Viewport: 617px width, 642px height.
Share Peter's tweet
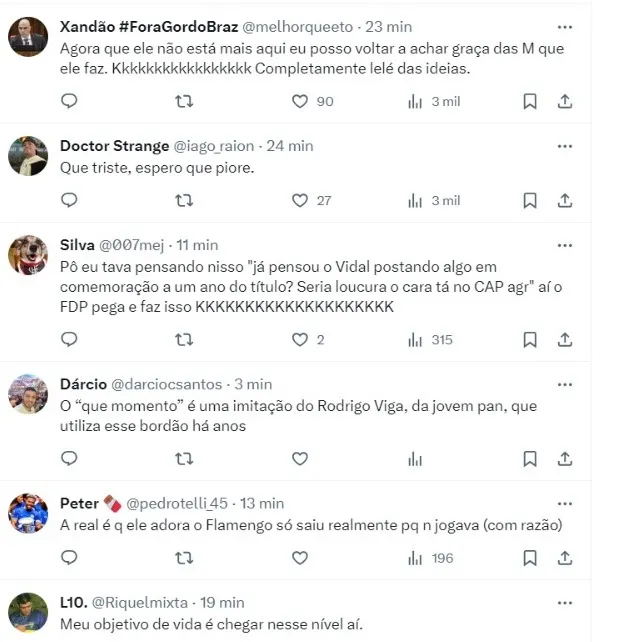click(564, 558)
